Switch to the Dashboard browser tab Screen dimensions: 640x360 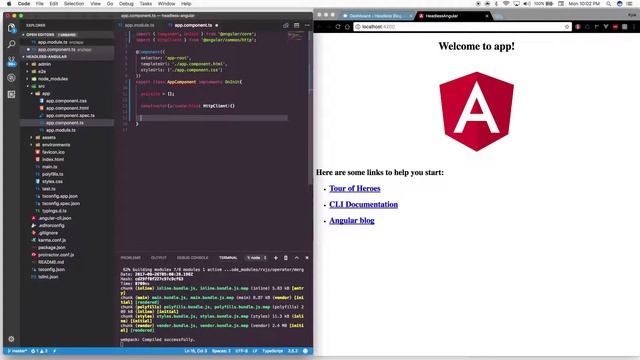[376, 16]
